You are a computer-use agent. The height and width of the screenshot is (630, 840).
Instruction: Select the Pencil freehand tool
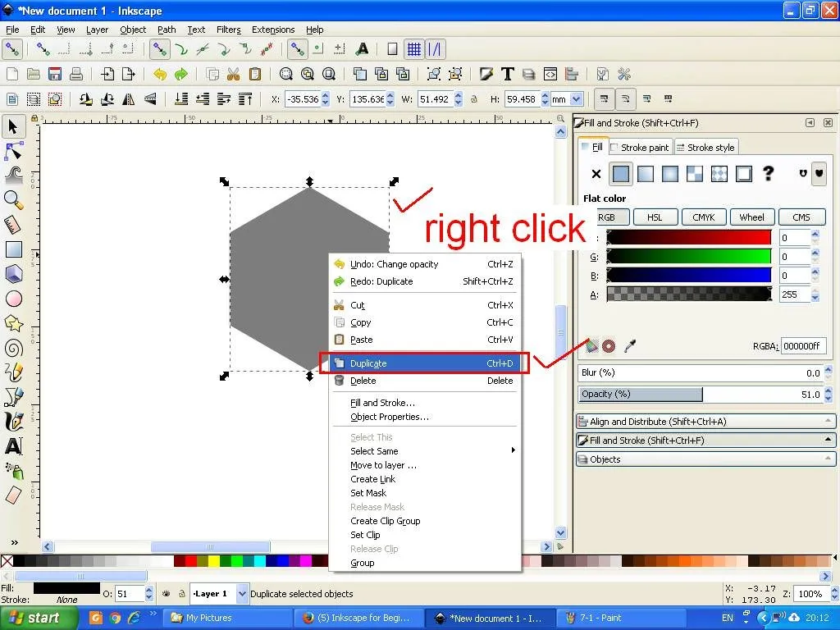(13, 372)
